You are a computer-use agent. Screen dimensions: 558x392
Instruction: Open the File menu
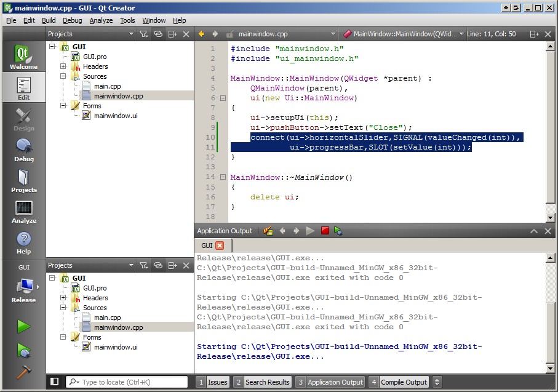coord(11,20)
